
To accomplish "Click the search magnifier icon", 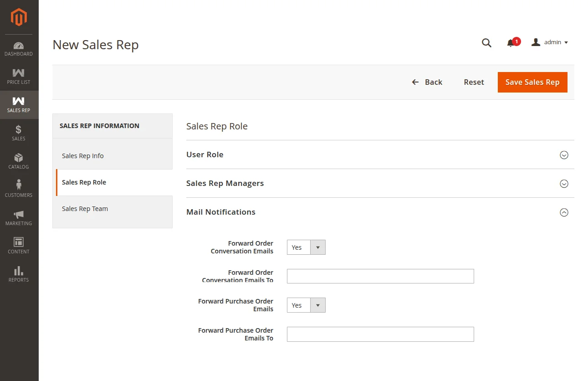I will [x=486, y=43].
